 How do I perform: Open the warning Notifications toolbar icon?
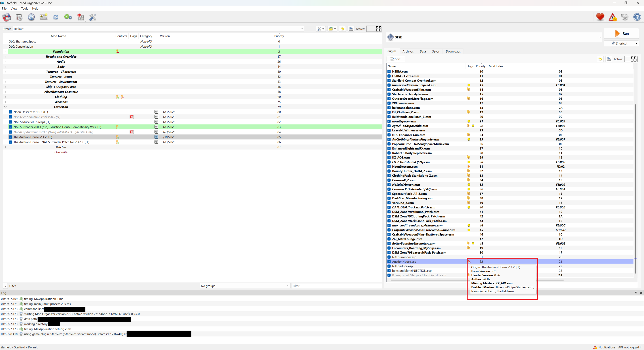(612, 17)
